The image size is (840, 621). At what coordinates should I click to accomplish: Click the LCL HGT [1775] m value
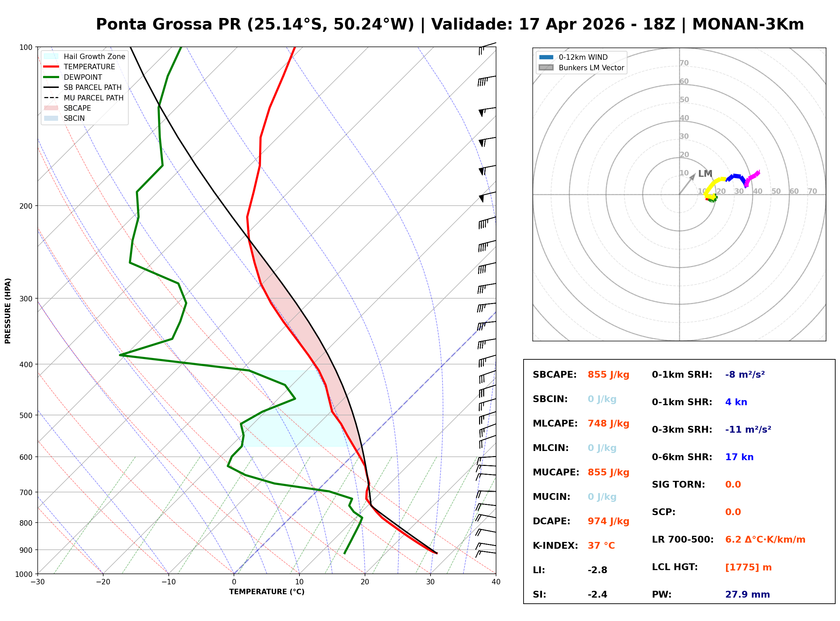click(x=748, y=567)
